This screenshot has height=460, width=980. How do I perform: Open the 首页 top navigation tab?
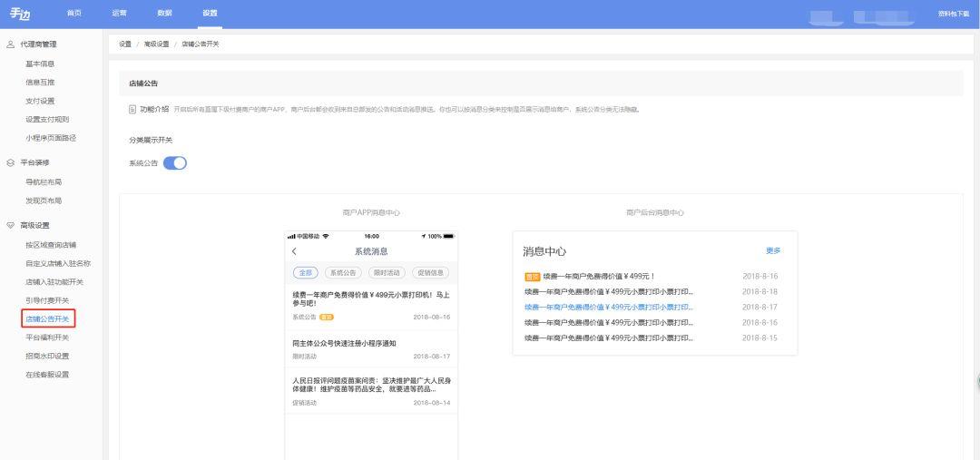[x=74, y=13]
